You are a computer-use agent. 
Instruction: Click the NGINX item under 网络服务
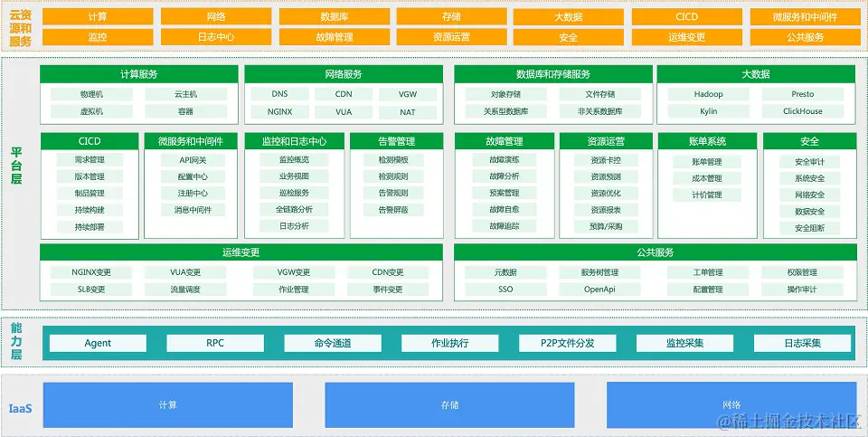point(279,111)
